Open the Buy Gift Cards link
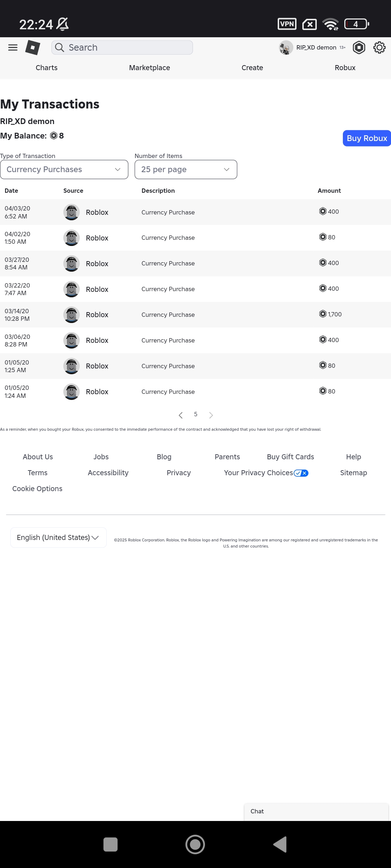The height and width of the screenshot is (868, 391). 290,457
